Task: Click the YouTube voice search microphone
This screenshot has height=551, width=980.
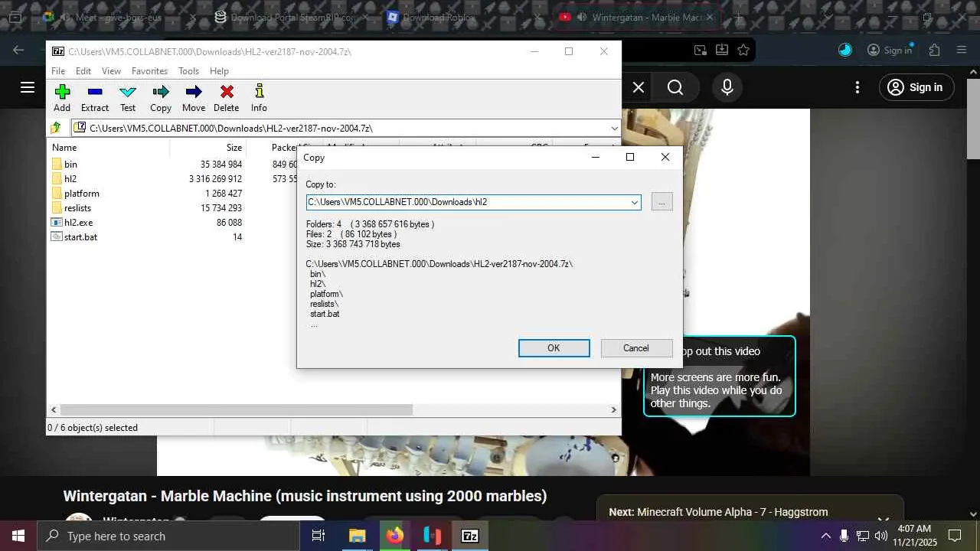Action: (x=727, y=87)
